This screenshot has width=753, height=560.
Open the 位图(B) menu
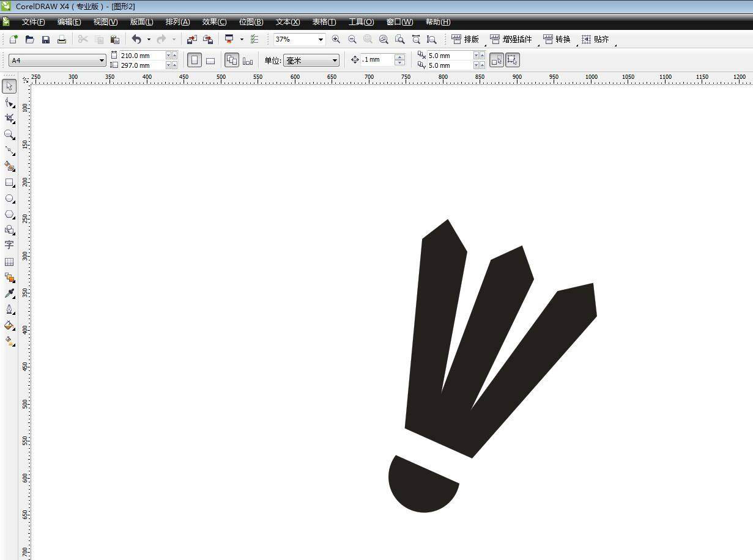(251, 22)
